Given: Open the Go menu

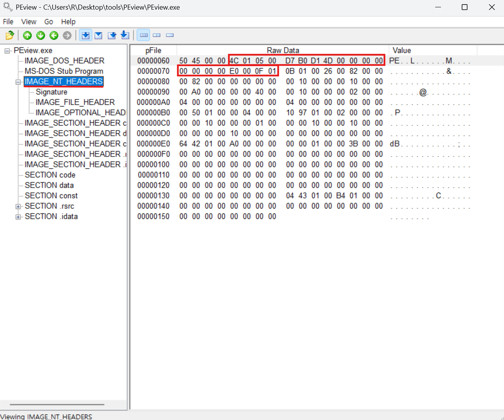Looking at the screenshot, I should pyautogui.click(x=48, y=22).
